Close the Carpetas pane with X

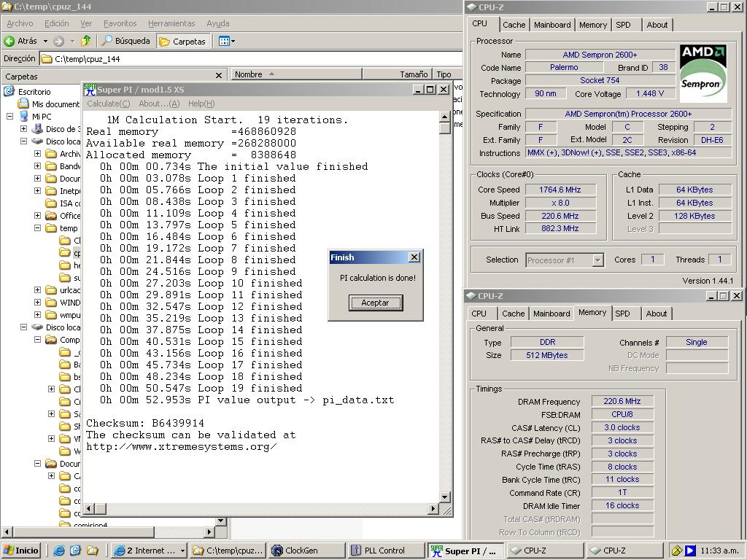tap(219, 75)
